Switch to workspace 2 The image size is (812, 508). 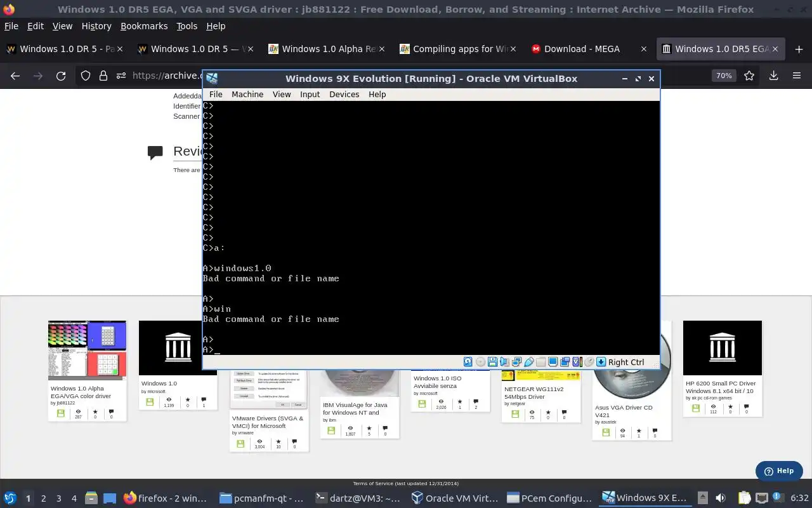click(x=44, y=498)
